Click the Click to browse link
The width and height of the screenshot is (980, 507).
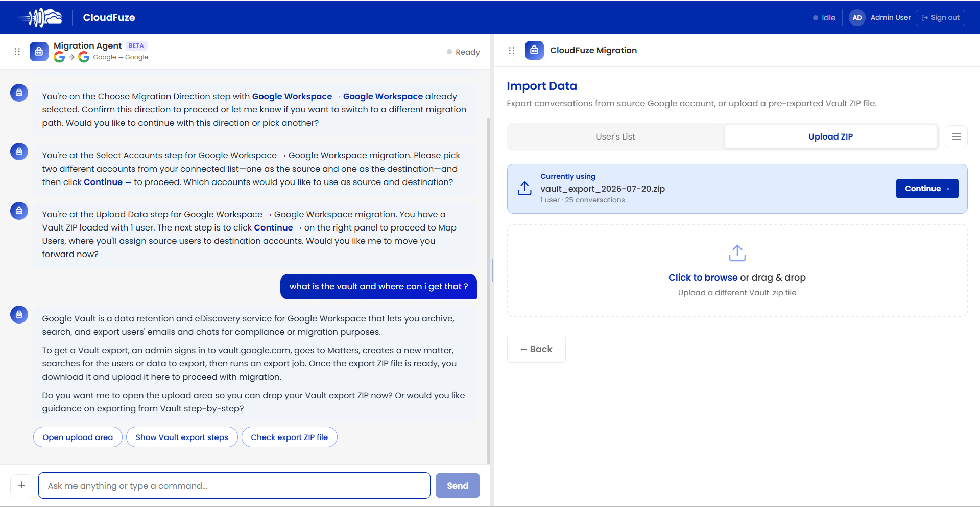pos(703,278)
